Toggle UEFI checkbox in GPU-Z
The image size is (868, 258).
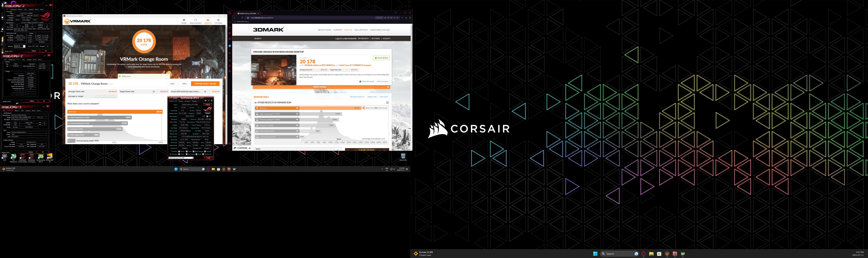pos(207,116)
